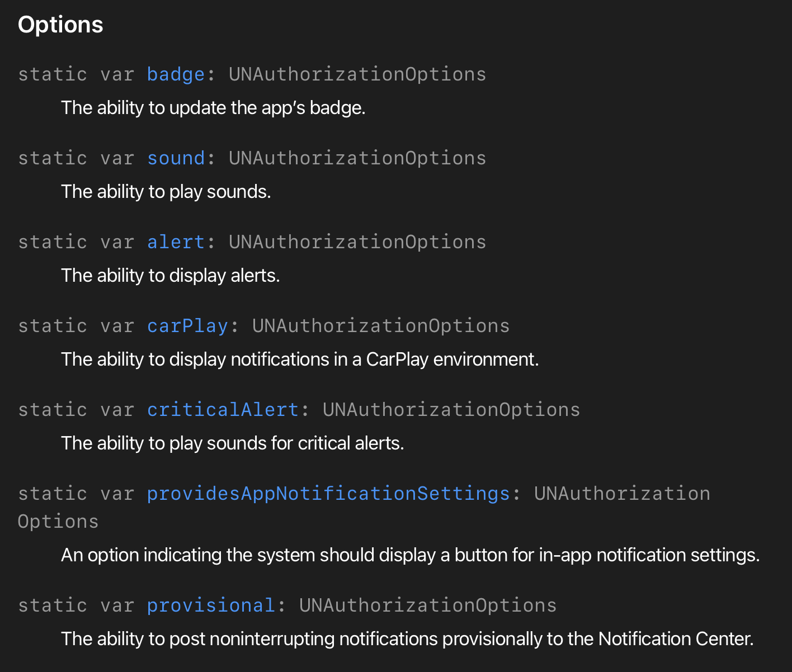Click the "ability to display alerts" description
Viewport: 792px width, 672px height.
click(171, 276)
